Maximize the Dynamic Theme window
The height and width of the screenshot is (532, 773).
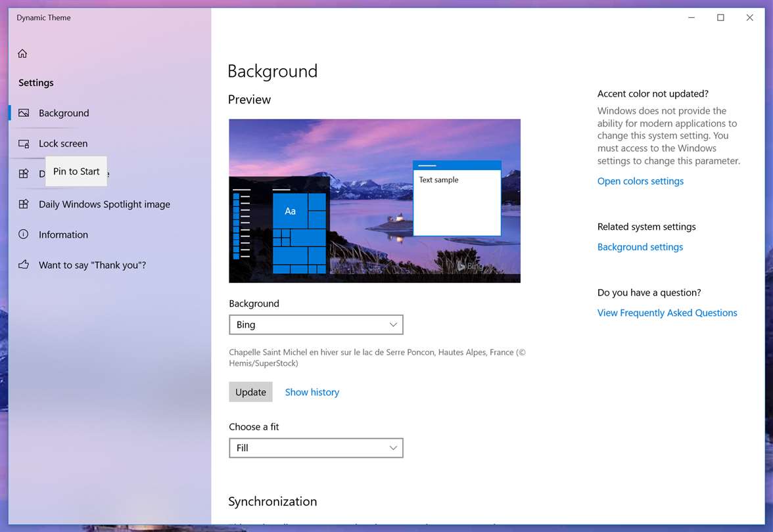(x=720, y=18)
